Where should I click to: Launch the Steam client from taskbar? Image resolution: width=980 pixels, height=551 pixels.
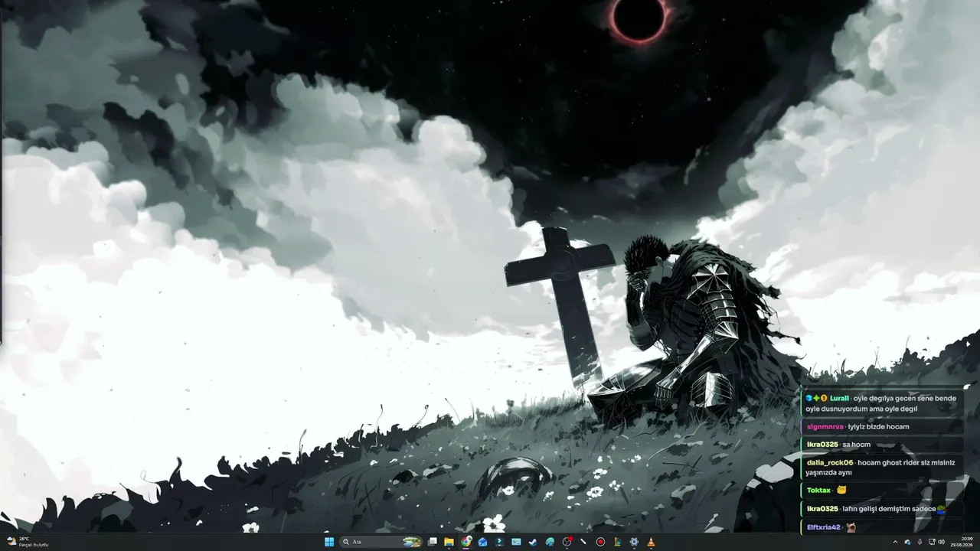point(533,542)
